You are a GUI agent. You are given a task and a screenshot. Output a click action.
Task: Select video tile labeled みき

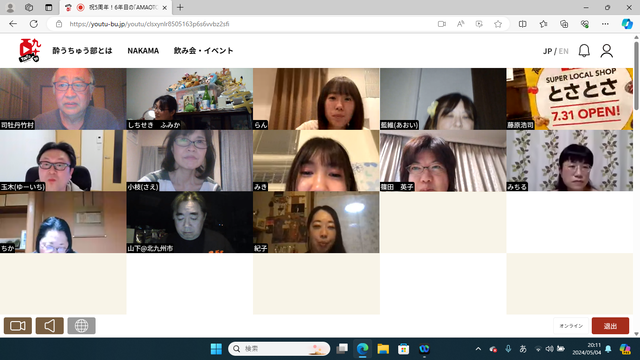(316, 160)
